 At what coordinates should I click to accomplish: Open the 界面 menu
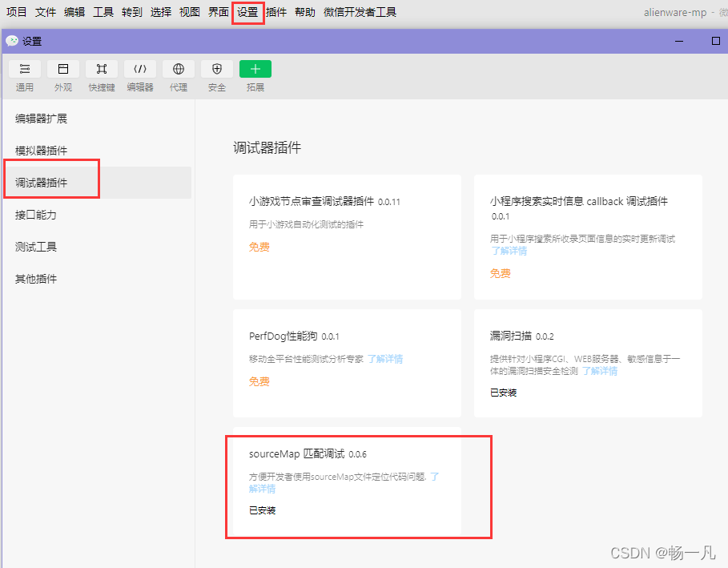pyautogui.click(x=218, y=12)
